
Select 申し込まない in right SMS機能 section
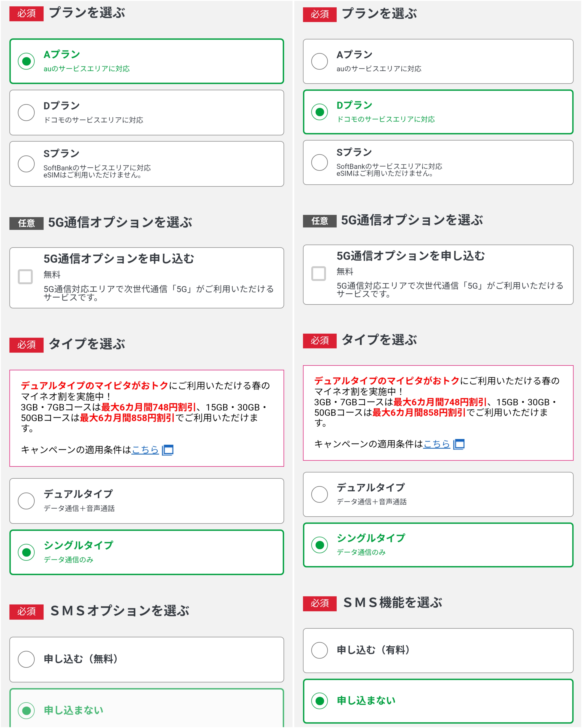pos(320,701)
